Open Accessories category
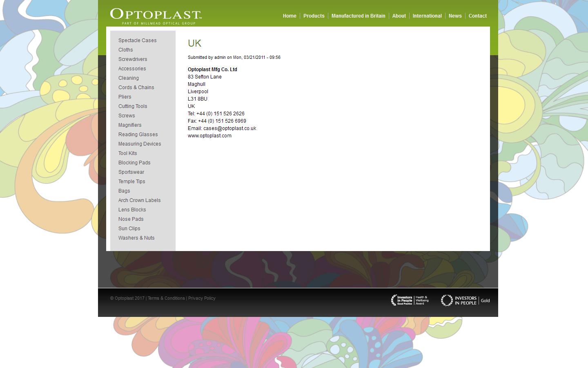This screenshot has height=368, width=588. (x=132, y=69)
